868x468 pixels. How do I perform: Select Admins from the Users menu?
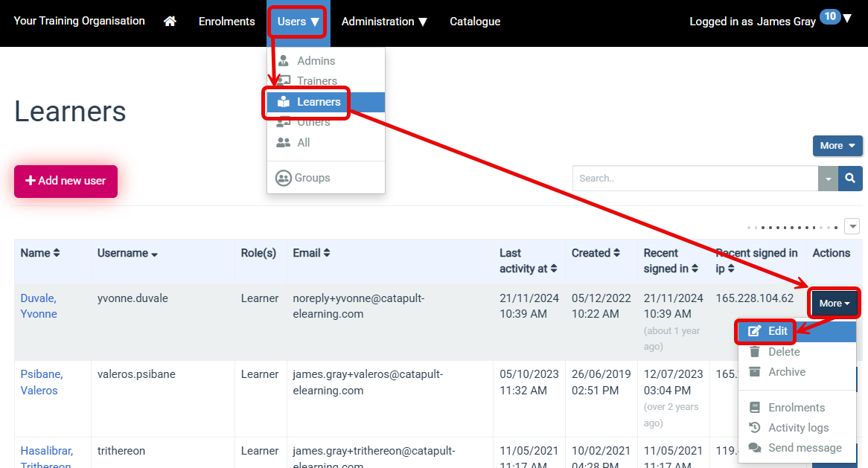(x=316, y=61)
